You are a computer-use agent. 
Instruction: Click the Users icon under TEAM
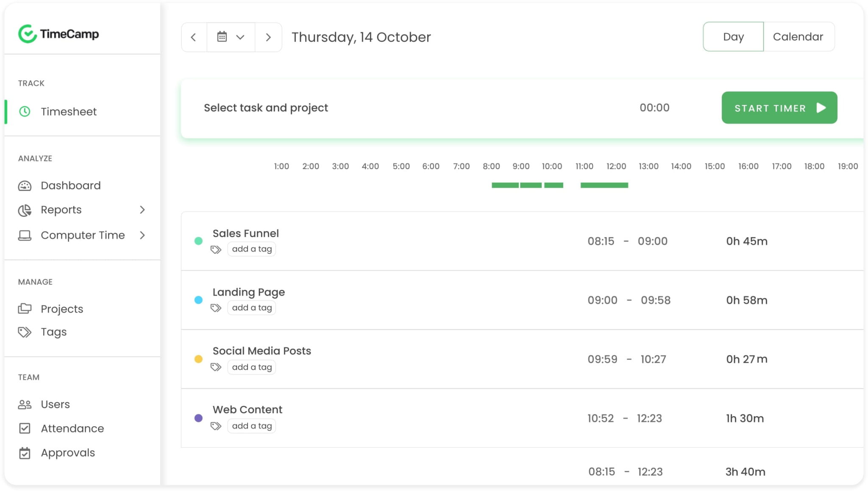(25, 404)
